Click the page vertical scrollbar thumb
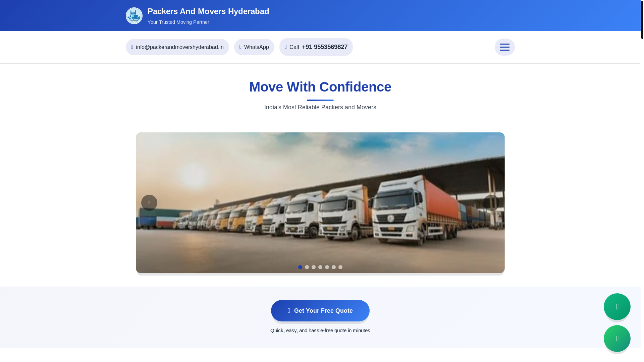The height and width of the screenshot is (362, 644). click(642, 19)
